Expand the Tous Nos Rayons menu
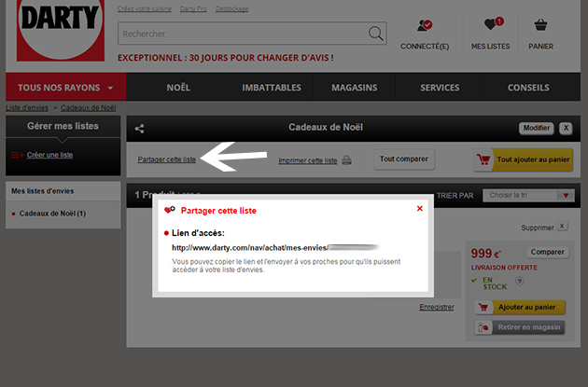Image resolution: width=588 pixels, height=387 pixels. tap(65, 88)
